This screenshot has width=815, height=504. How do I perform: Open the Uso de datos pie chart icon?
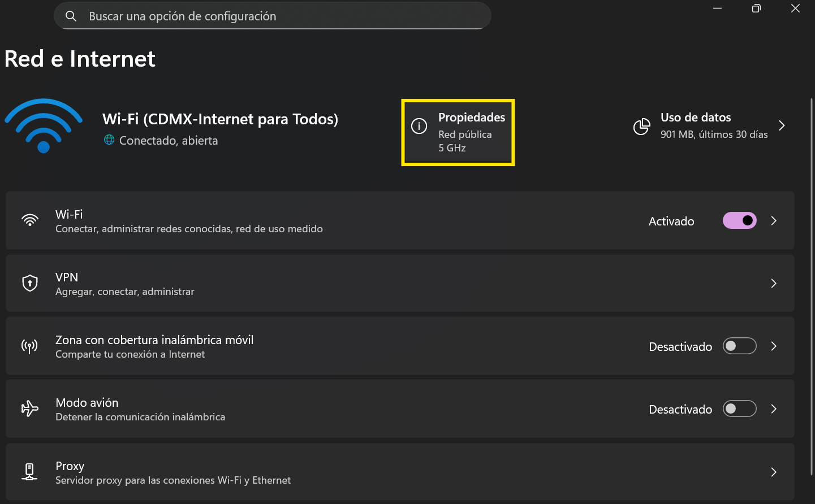click(642, 127)
